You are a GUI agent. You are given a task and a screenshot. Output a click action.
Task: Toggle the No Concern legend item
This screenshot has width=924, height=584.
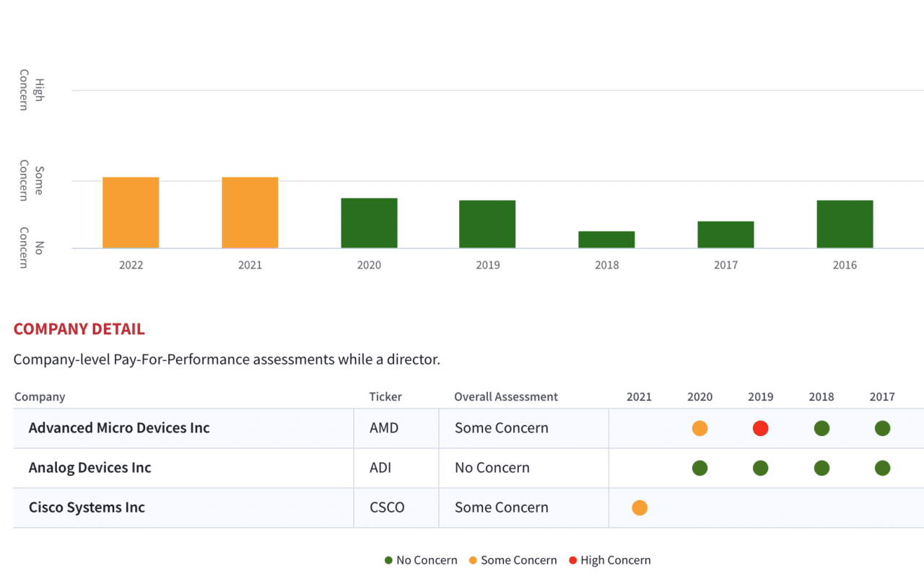tap(421, 560)
